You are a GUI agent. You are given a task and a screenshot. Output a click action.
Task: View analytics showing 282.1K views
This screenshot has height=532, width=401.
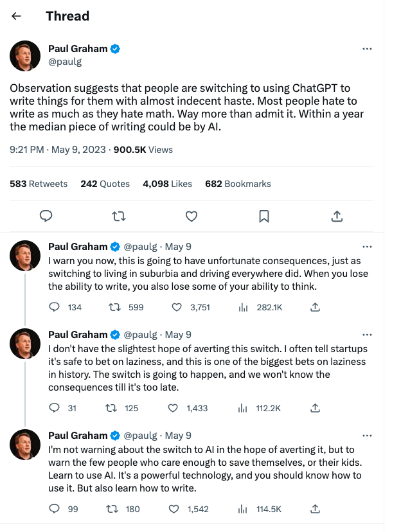[x=244, y=308]
